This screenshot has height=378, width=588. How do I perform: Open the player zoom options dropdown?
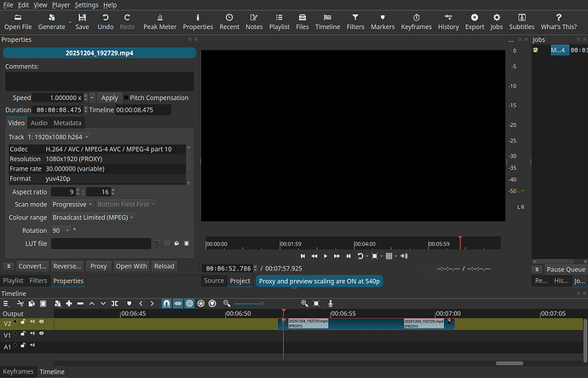[382, 256]
